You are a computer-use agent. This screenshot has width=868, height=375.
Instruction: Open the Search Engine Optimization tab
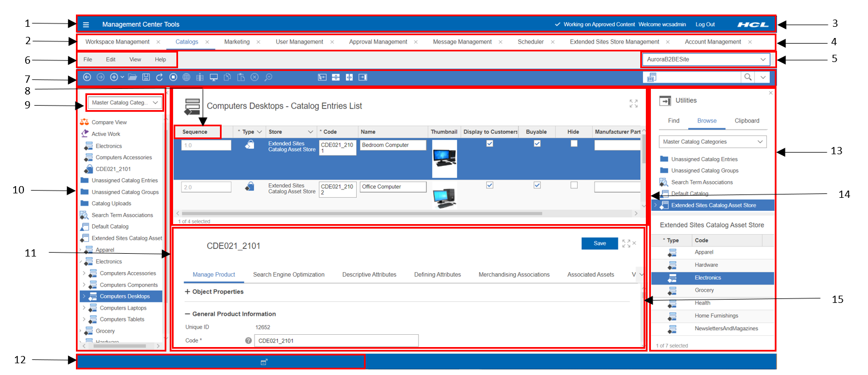click(x=289, y=274)
